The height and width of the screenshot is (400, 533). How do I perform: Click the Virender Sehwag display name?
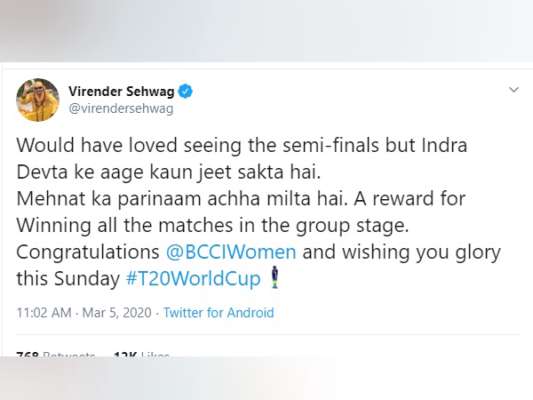[x=121, y=91]
